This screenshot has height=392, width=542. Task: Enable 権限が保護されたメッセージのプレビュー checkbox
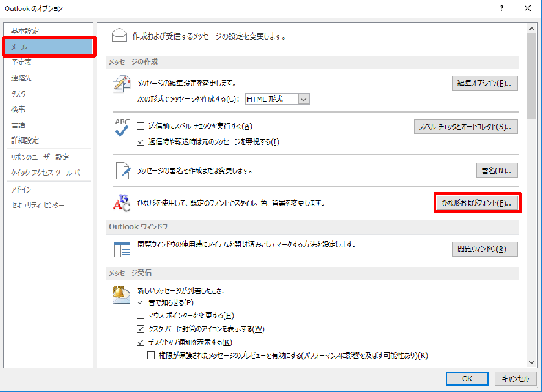(x=151, y=356)
